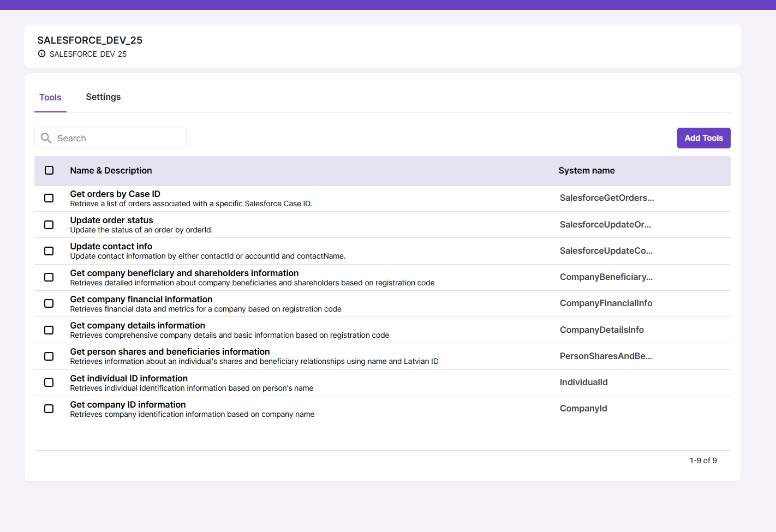Switch to the Settings tab

pos(103,97)
